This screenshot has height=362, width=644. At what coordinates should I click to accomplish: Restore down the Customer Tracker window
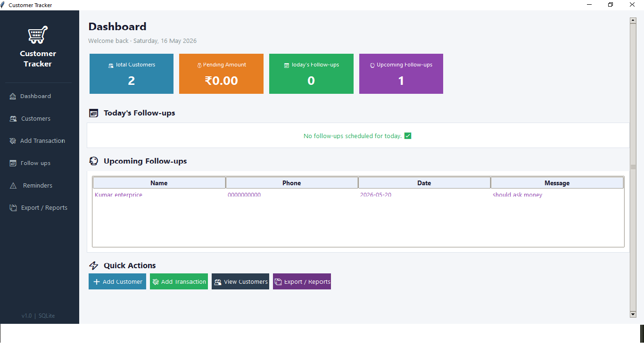(x=611, y=5)
